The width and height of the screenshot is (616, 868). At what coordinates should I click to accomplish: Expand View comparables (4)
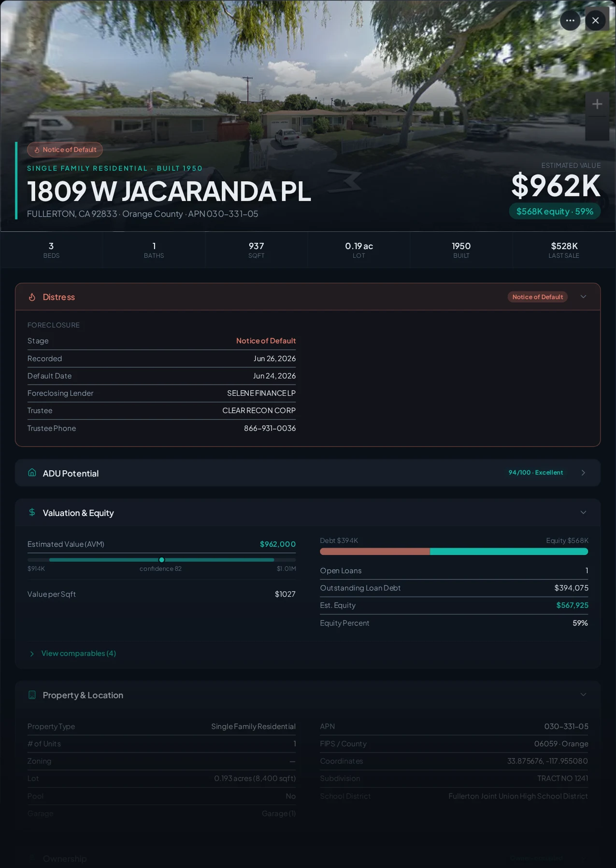(x=72, y=653)
